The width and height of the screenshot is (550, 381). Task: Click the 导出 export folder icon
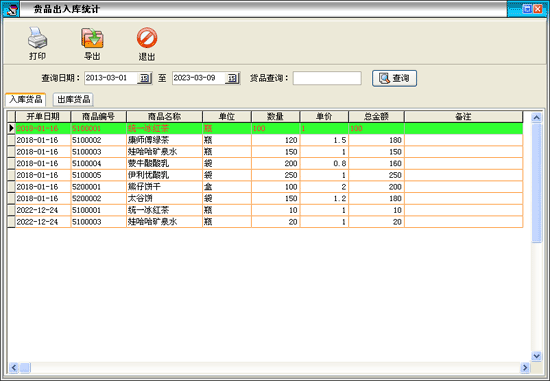coord(92,38)
